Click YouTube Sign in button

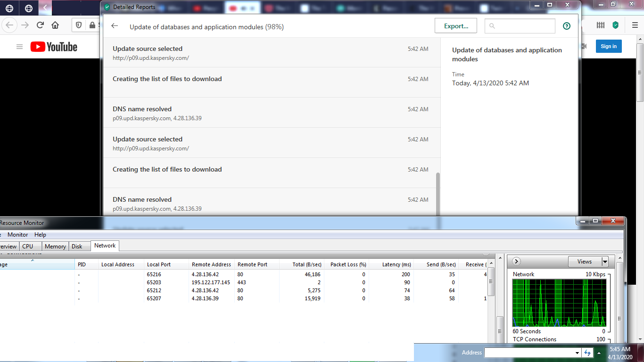coord(609,46)
